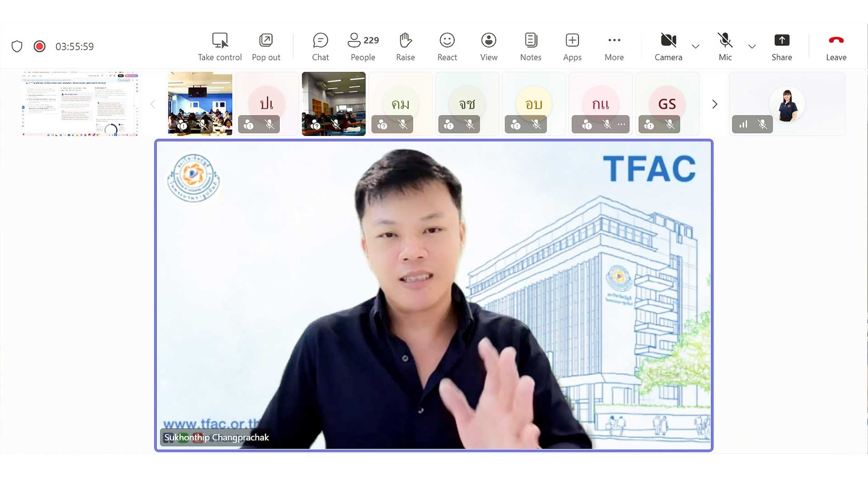
Task: Select participant tile คม
Action: coord(401,104)
